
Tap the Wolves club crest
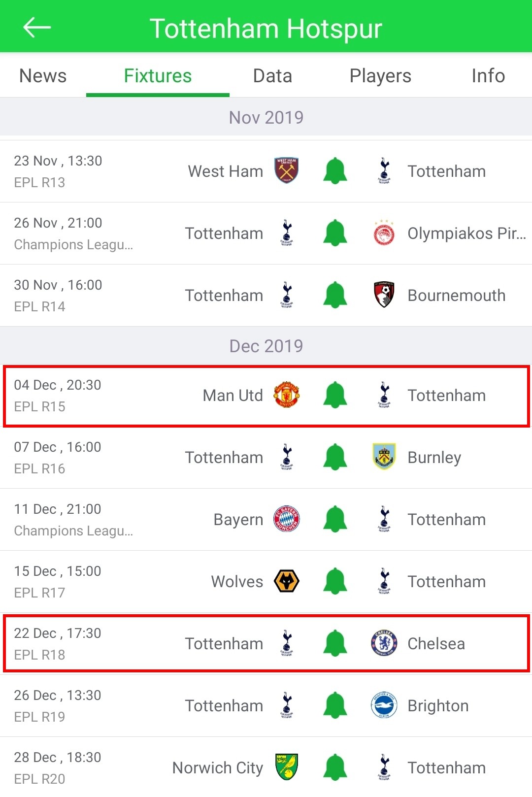click(x=286, y=581)
